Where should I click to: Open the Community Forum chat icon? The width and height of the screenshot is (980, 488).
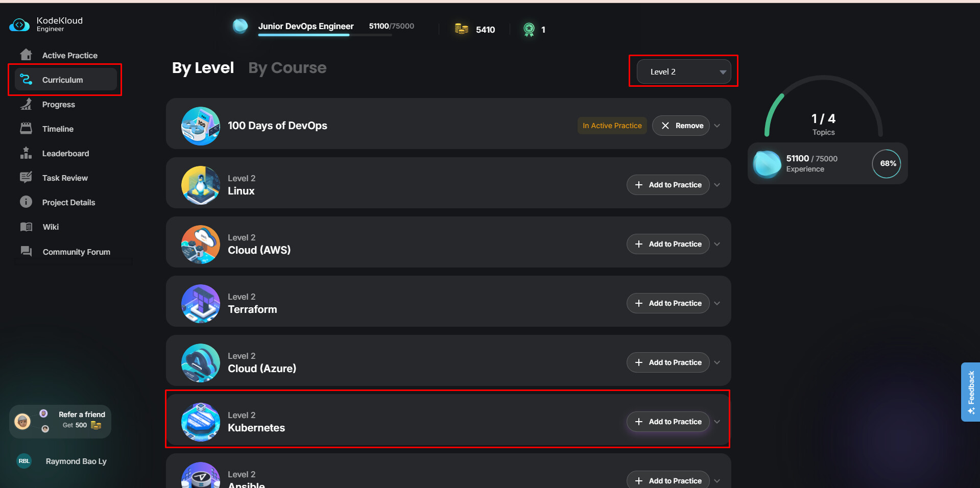coord(26,251)
